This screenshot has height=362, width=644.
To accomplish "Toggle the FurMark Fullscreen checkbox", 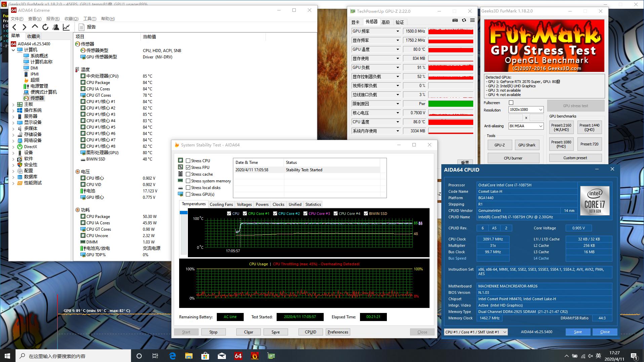I will [x=511, y=103].
